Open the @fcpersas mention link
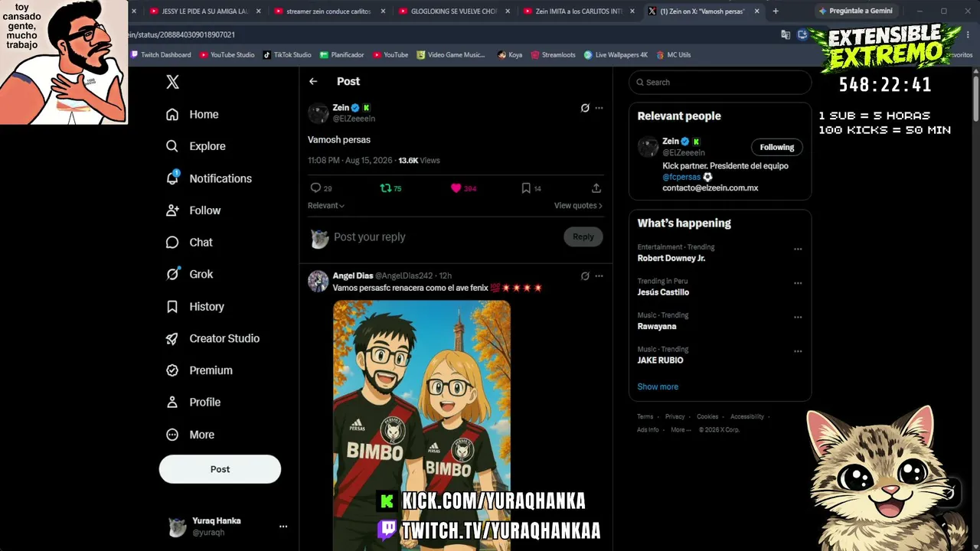 (x=681, y=177)
